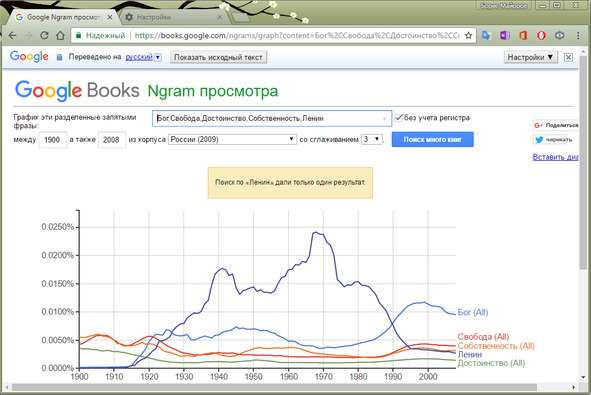Click the yellow Ленин search notice

click(290, 182)
